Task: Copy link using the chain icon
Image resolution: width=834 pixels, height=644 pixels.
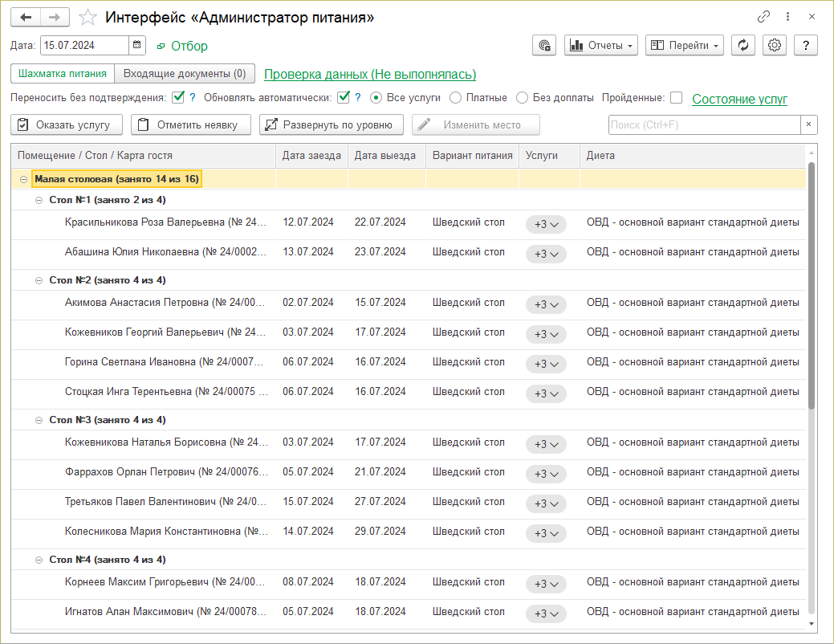Action: click(x=763, y=17)
